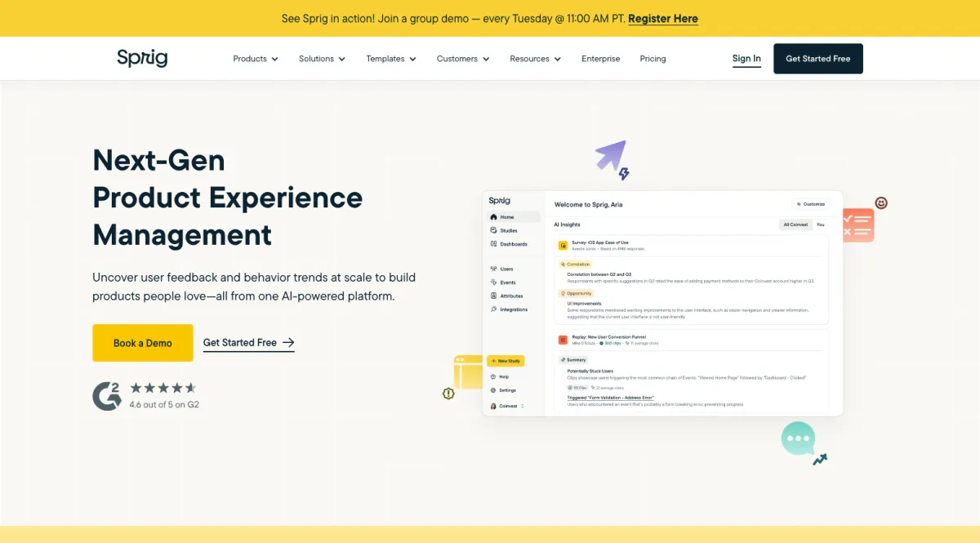Open Studies from the sidebar icon

pyautogui.click(x=494, y=230)
